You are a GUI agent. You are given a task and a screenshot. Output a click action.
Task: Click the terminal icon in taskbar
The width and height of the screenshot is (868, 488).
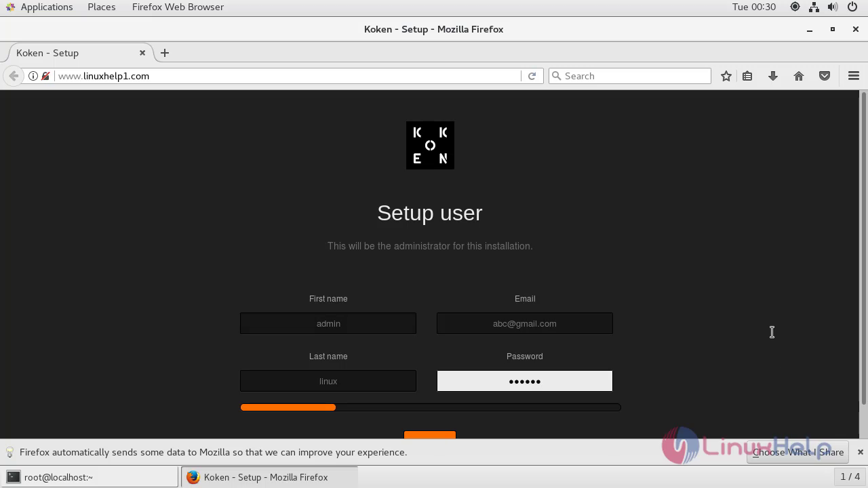tap(13, 477)
